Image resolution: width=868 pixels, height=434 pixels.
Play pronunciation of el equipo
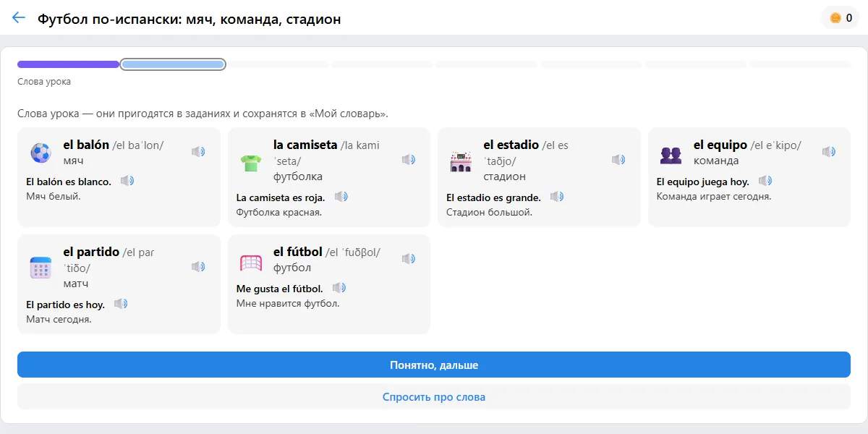[x=829, y=152]
